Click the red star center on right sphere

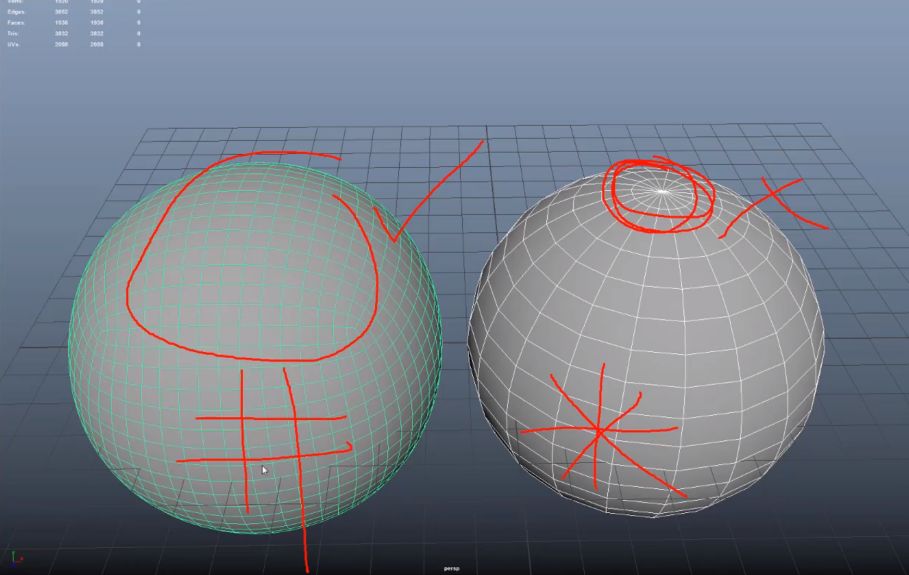click(598, 431)
